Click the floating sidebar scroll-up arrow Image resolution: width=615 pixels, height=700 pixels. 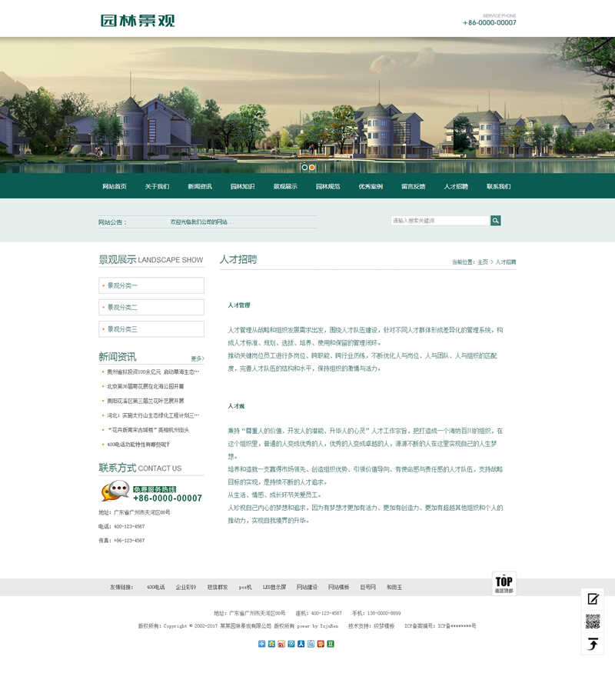click(592, 644)
